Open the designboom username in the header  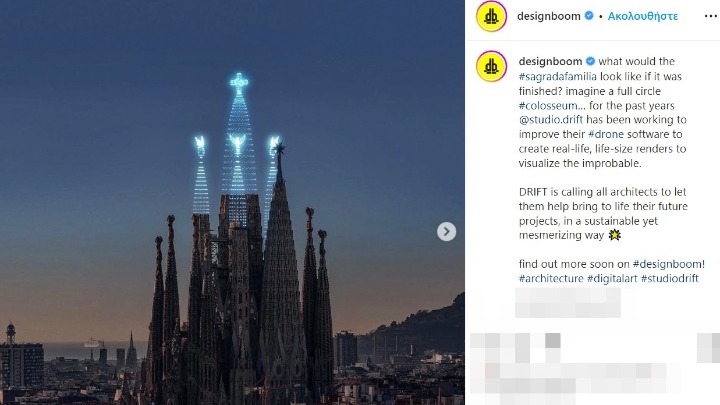[549, 16]
